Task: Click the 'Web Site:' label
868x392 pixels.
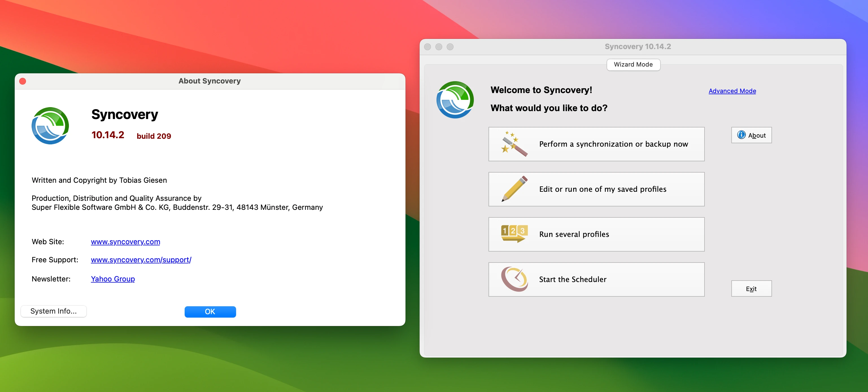Action: pos(48,242)
